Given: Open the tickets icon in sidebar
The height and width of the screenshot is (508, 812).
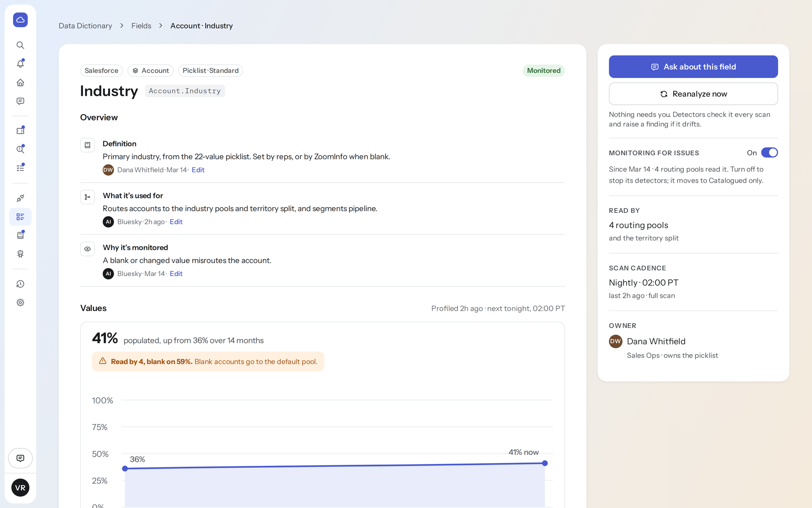Looking at the screenshot, I should click(x=20, y=131).
